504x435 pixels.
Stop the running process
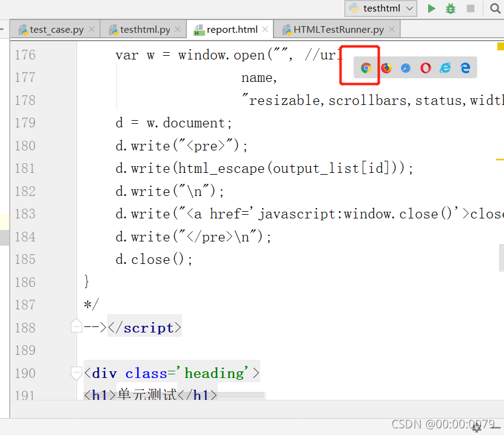pyautogui.click(x=471, y=8)
